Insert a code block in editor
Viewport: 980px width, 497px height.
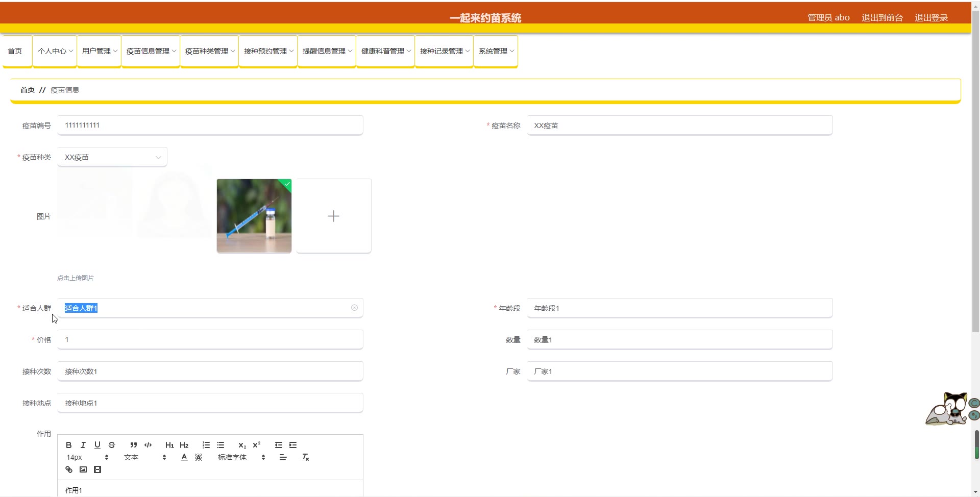[x=148, y=445]
